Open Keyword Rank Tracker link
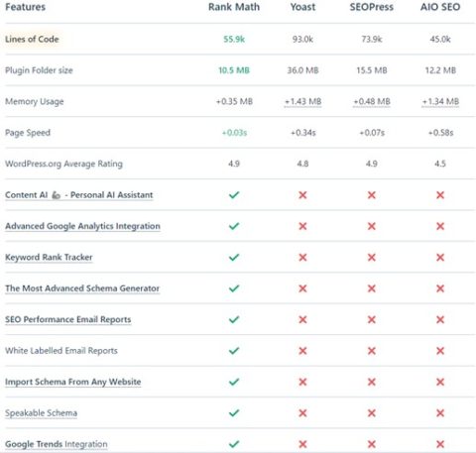The width and height of the screenshot is (476, 453). pos(49,257)
